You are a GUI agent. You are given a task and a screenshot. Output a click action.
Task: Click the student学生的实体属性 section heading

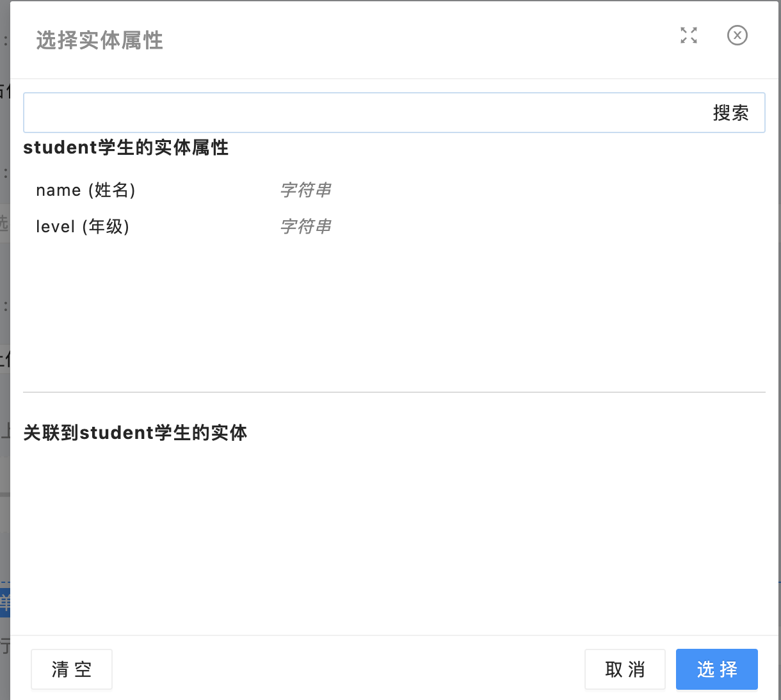pos(125,148)
